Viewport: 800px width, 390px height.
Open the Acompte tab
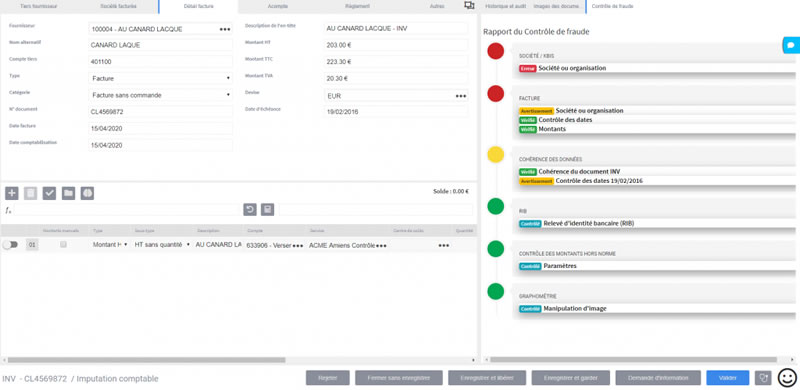point(278,6)
